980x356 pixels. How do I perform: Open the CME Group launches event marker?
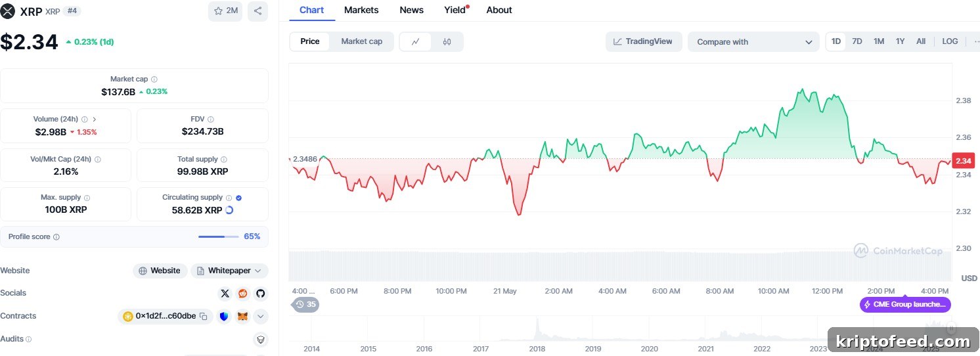tap(905, 305)
